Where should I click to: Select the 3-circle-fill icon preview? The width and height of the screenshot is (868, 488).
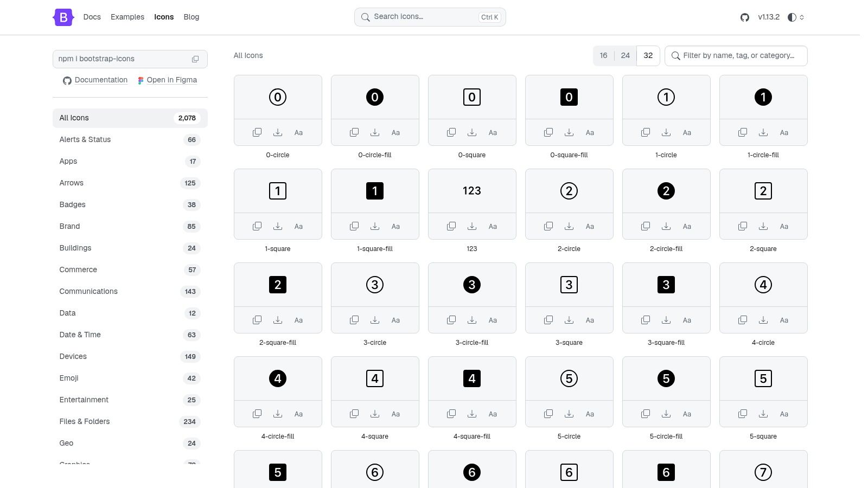(472, 285)
